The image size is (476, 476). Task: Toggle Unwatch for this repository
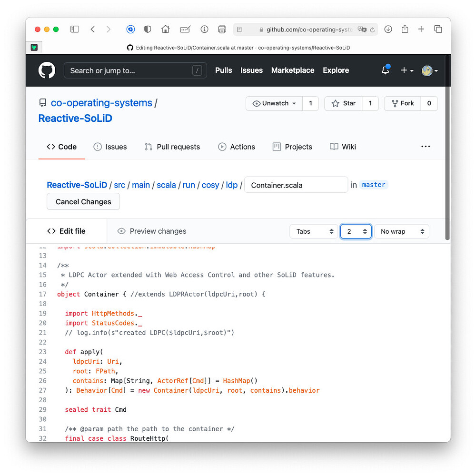pyautogui.click(x=274, y=103)
